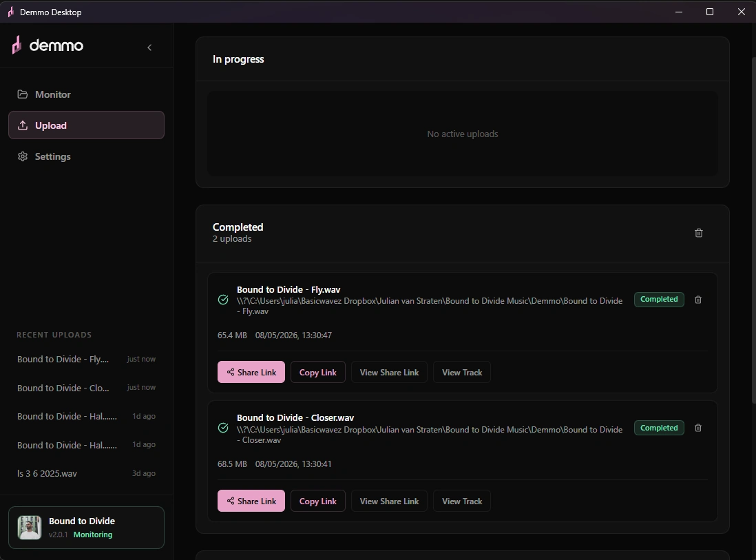Click the demmo logo icon in sidebar
The image size is (756, 560).
pos(17,45)
